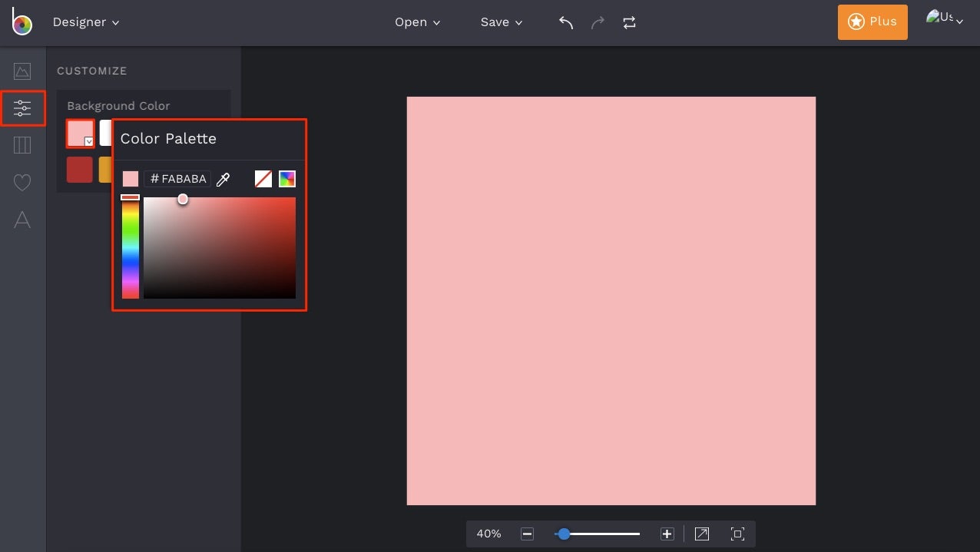Expand the Save dropdown

tap(500, 22)
